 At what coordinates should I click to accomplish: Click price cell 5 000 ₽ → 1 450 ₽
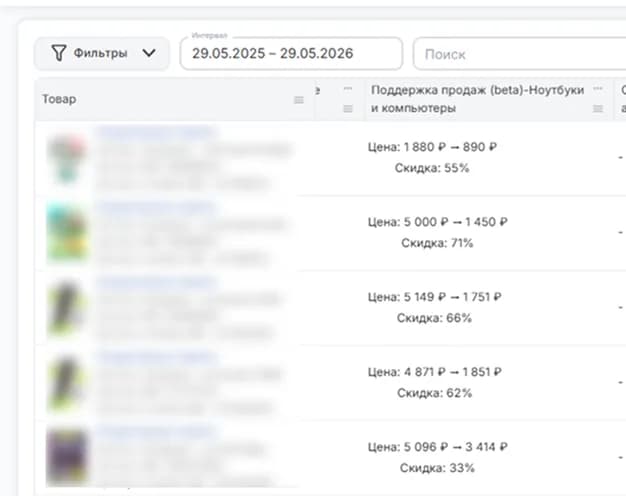[438, 222]
